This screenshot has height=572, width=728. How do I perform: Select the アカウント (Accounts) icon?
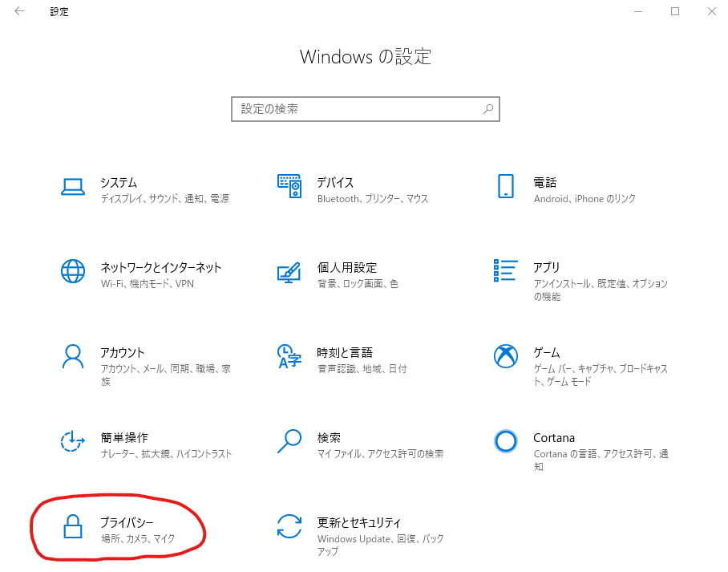tap(73, 356)
